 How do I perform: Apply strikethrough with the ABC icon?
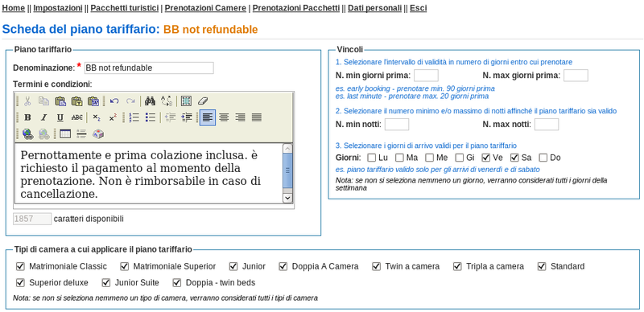pyautogui.click(x=76, y=118)
